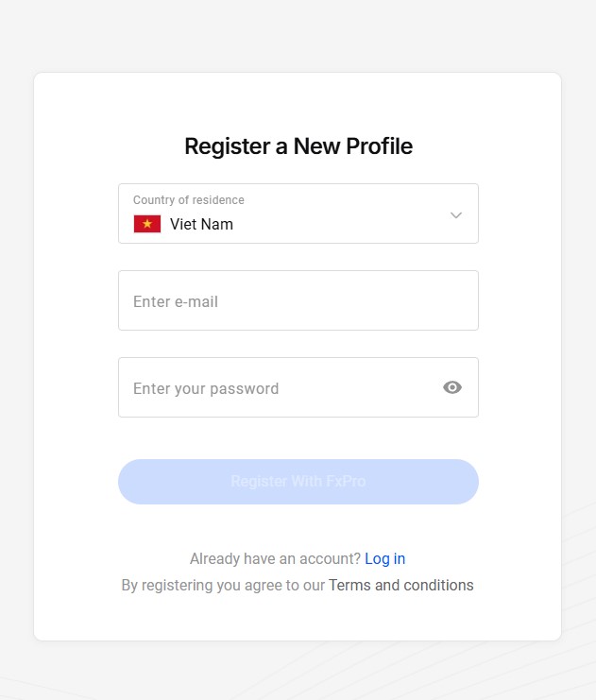Click the Viet Nam flag icon

point(146,224)
